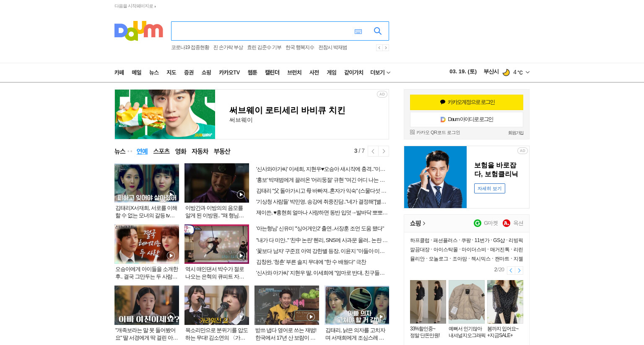This screenshot has width=644, height=345.
Task: Click 다음을 시작페이지로 link
Action: point(135,6)
